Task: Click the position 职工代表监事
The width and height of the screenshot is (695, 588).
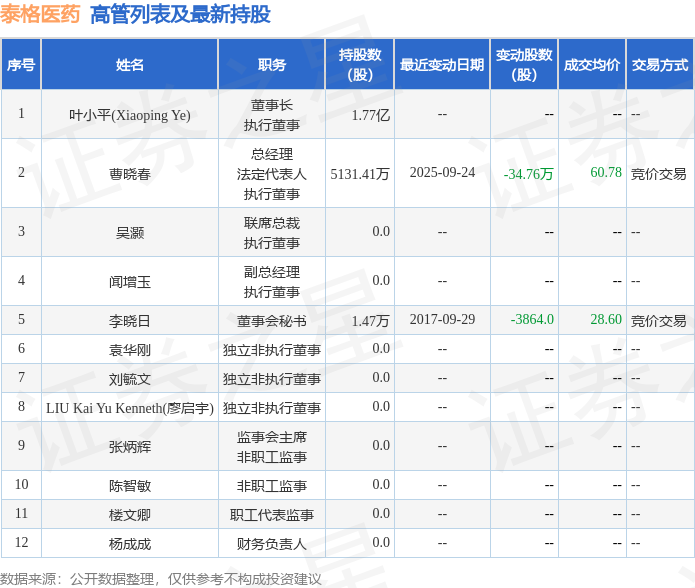Action: point(272,515)
